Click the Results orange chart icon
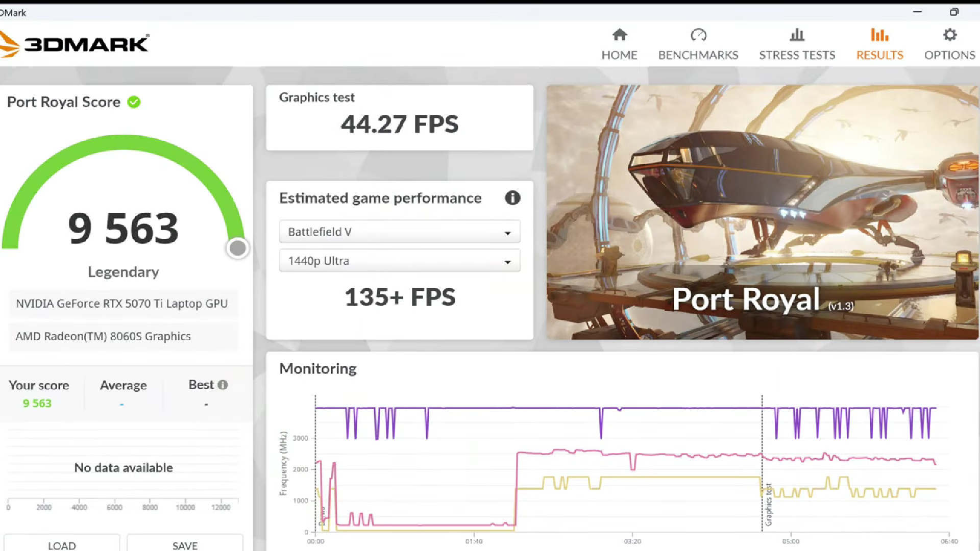The width and height of the screenshot is (980, 551). pyautogui.click(x=879, y=35)
